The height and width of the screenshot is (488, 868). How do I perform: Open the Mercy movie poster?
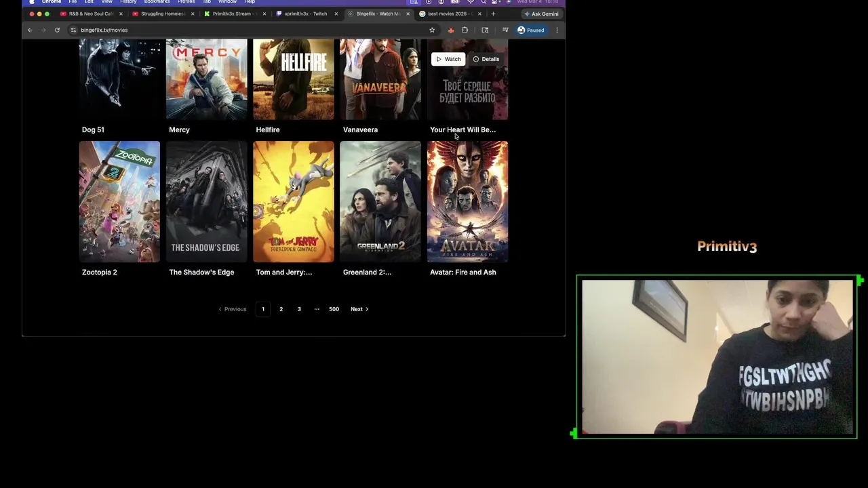coord(207,79)
